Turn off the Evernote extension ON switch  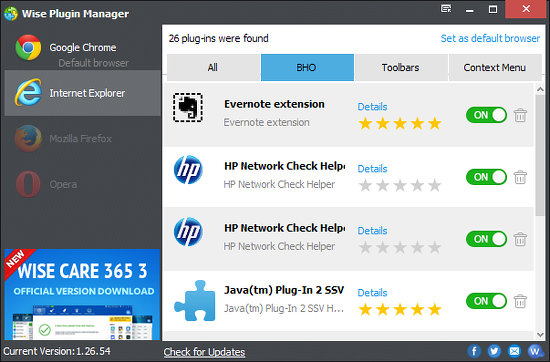[486, 115]
